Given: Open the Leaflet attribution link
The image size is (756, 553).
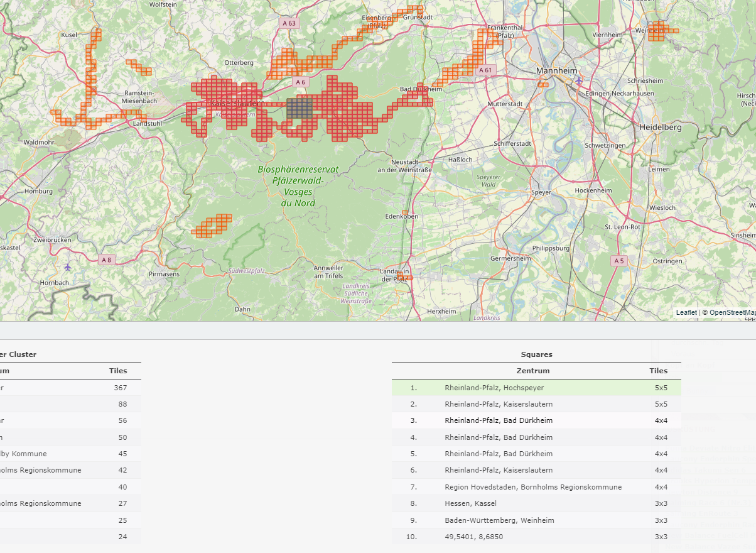Looking at the screenshot, I should (x=686, y=312).
